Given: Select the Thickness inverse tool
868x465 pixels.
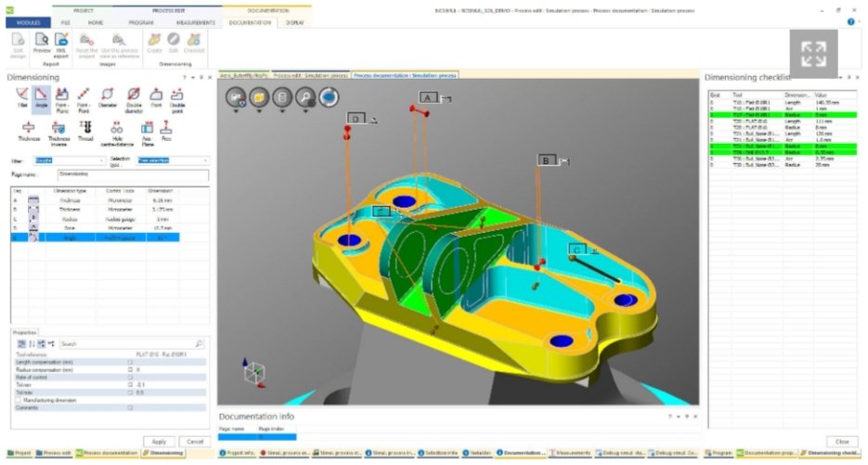Looking at the screenshot, I should (x=58, y=134).
